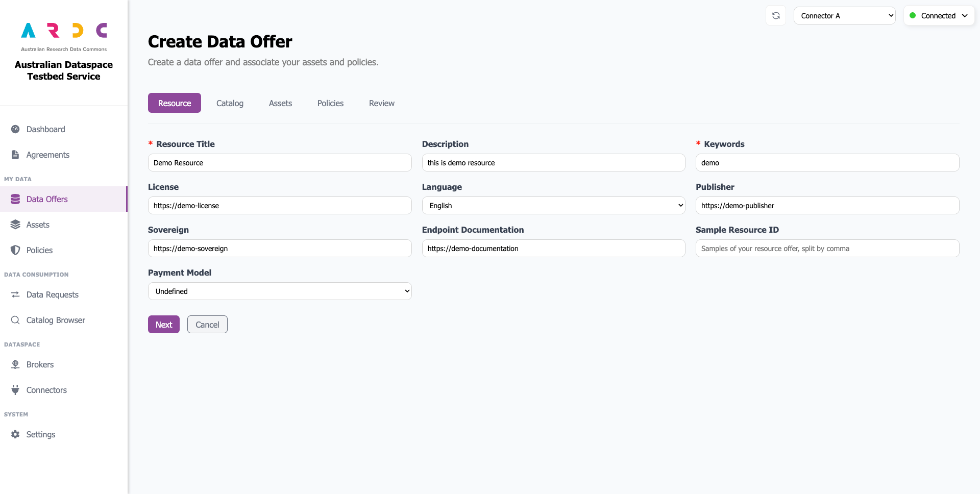Click the Australian Dataspace Testbed Service title
The width and height of the screenshot is (980, 494).
[64, 70]
